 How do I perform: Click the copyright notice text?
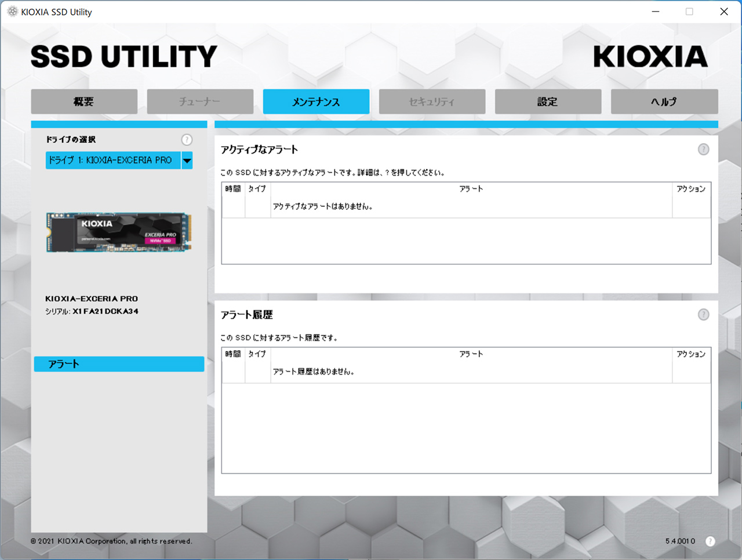click(x=111, y=541)
